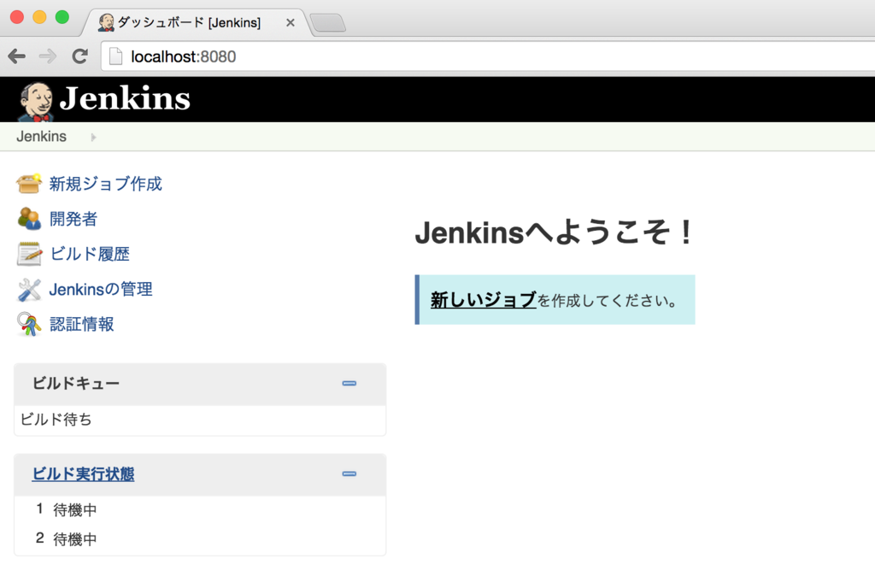The width and height of the screenshot is (875, 588).
Task: Open 新規ジョブ作成 link
Action: (105, 184)
